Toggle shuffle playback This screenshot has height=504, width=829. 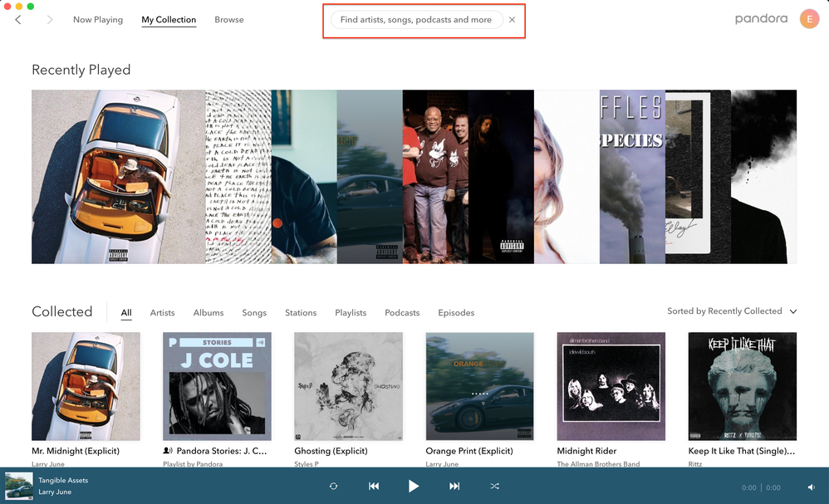click(494, 487)
